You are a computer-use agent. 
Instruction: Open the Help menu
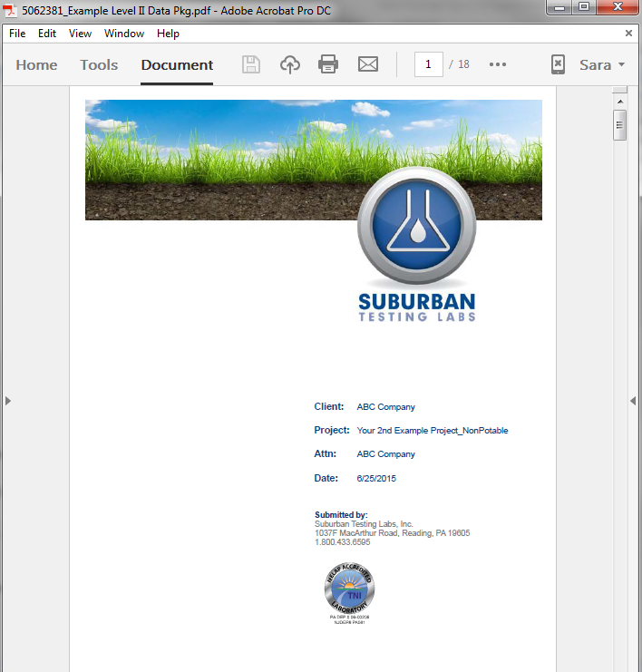168,34
